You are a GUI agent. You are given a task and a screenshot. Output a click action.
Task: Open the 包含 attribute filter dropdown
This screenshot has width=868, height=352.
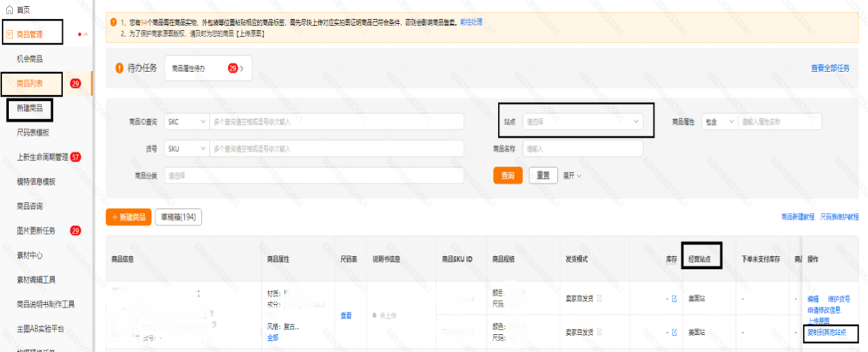pos(719,122)
